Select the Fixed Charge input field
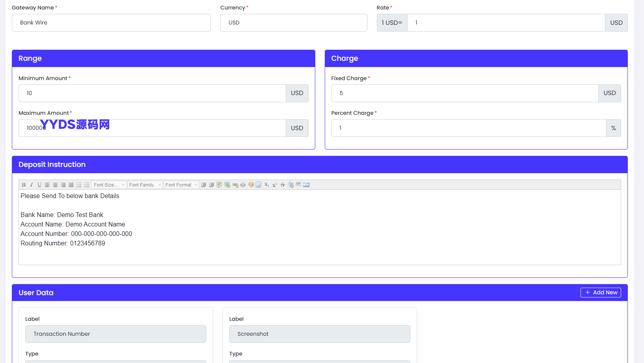This screenshot has height=363, width=644. coord(464,93)
